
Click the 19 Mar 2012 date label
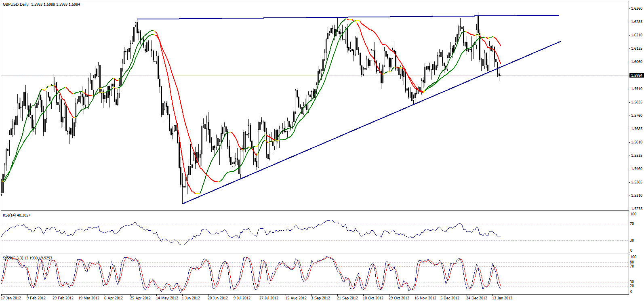89,298
